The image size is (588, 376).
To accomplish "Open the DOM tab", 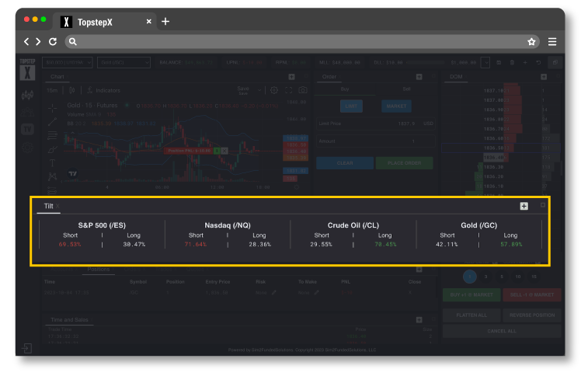I will pos(456,77).
